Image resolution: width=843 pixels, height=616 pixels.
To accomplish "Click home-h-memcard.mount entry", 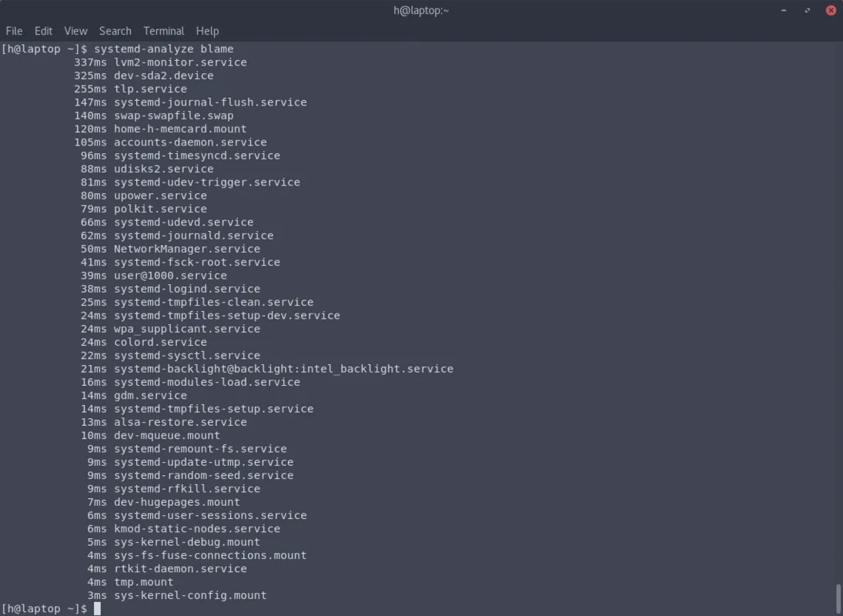I will coord(160,129).
